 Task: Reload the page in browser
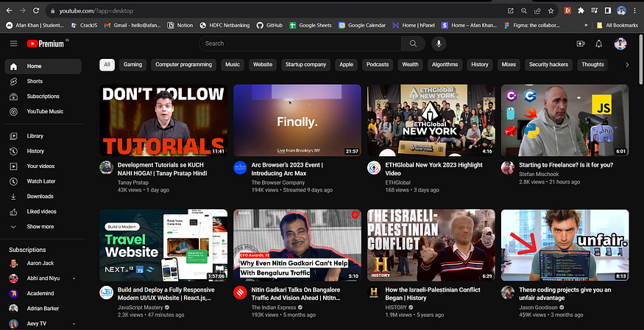[36, 11]
